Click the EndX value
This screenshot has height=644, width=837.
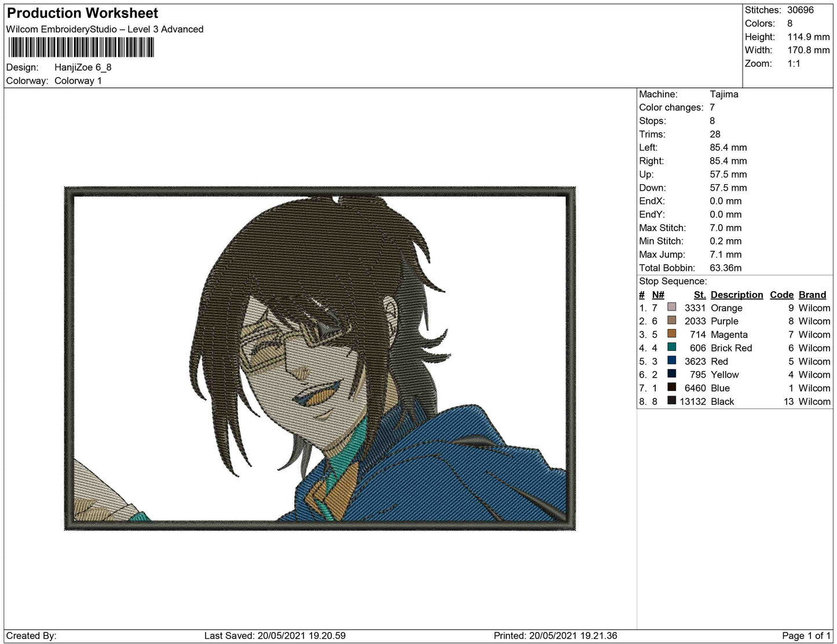click(x=726, y=200)
